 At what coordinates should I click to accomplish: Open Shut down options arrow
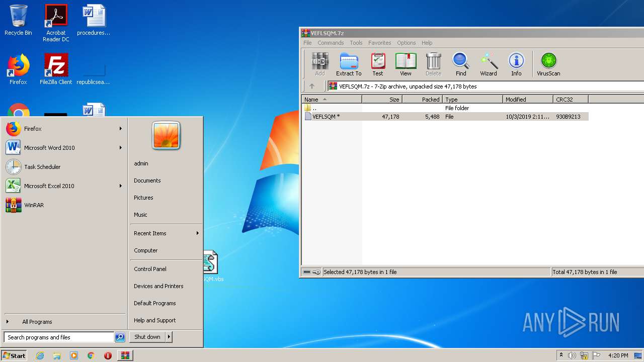[x=169, y=337]
